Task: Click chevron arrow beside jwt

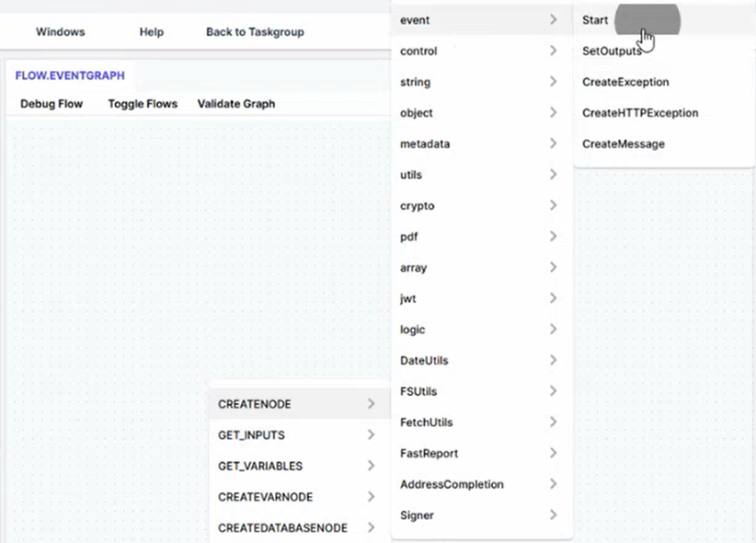Action: (x=553, y=298)
